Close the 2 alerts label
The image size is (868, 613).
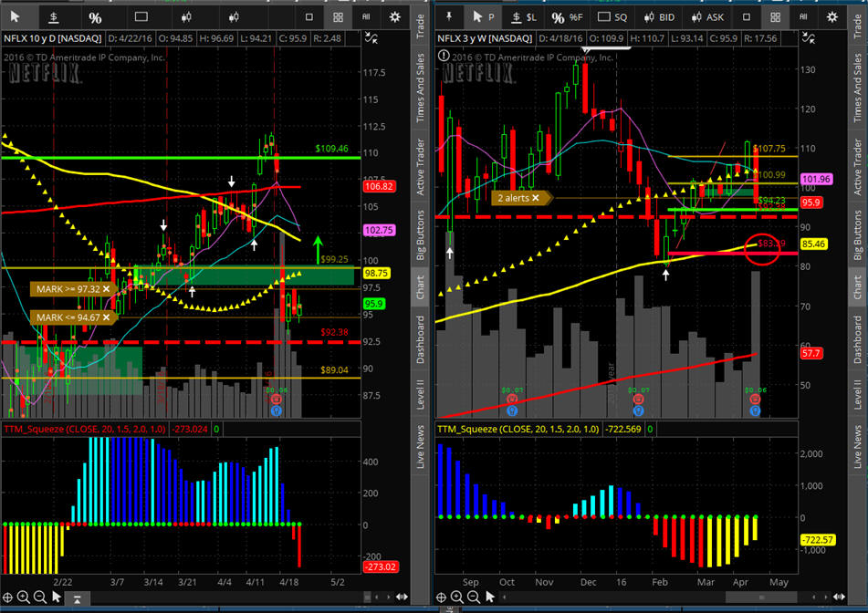click(x=535, y=198)
